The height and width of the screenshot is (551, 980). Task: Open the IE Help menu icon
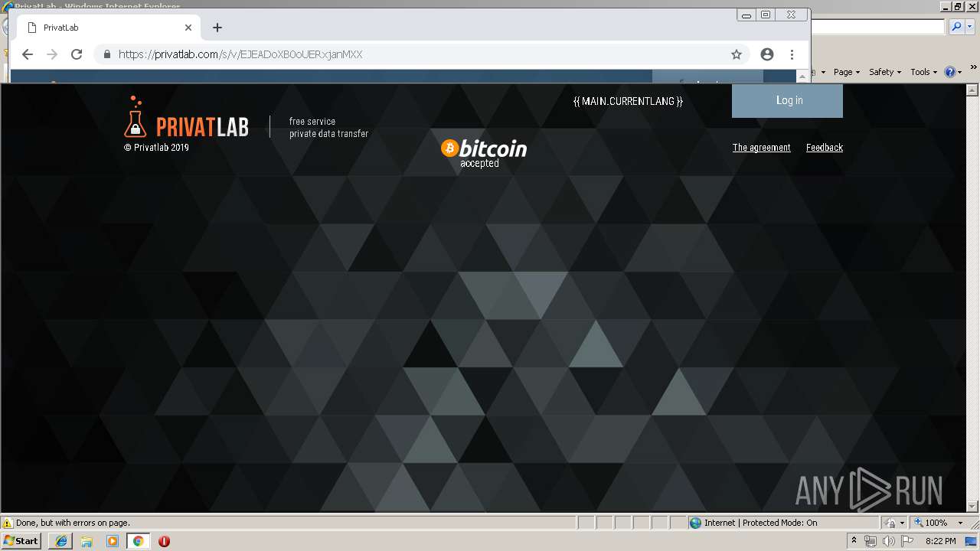[x=953, y=72]
